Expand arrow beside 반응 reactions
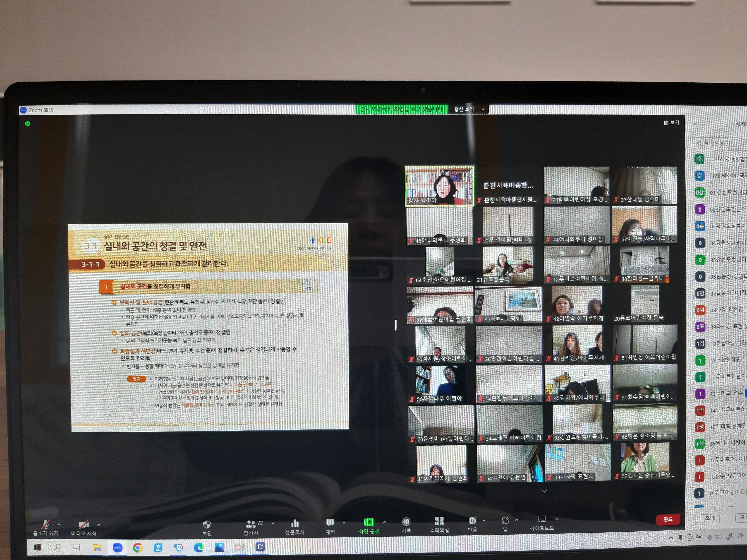 coord(484,520)
